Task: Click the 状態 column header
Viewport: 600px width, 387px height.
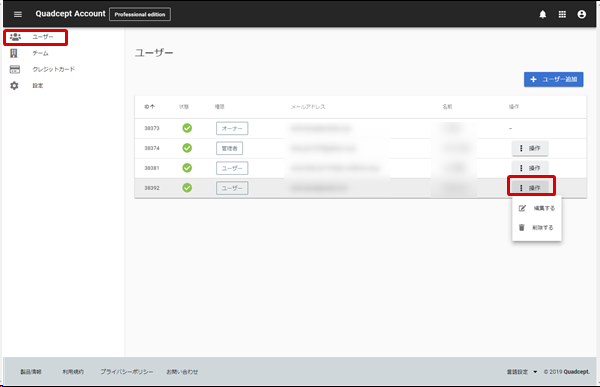Action: pyautogui.click(x=184, y=107)
